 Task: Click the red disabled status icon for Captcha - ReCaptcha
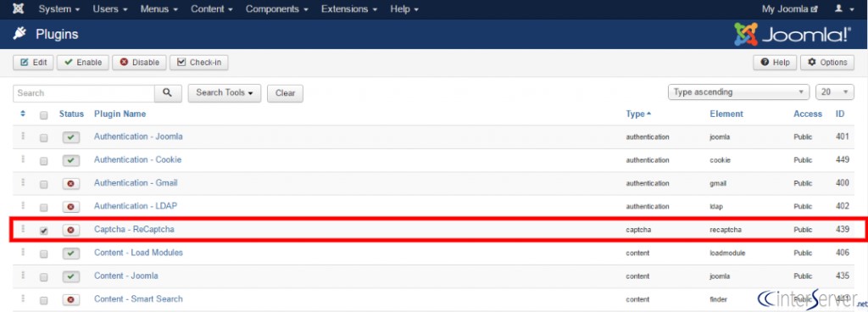pos(70,230)
